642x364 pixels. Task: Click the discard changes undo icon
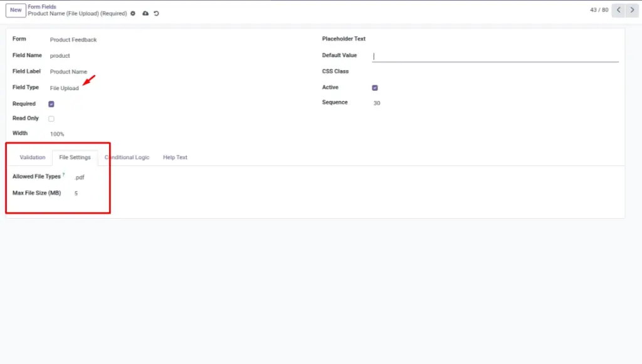[156, 14]
